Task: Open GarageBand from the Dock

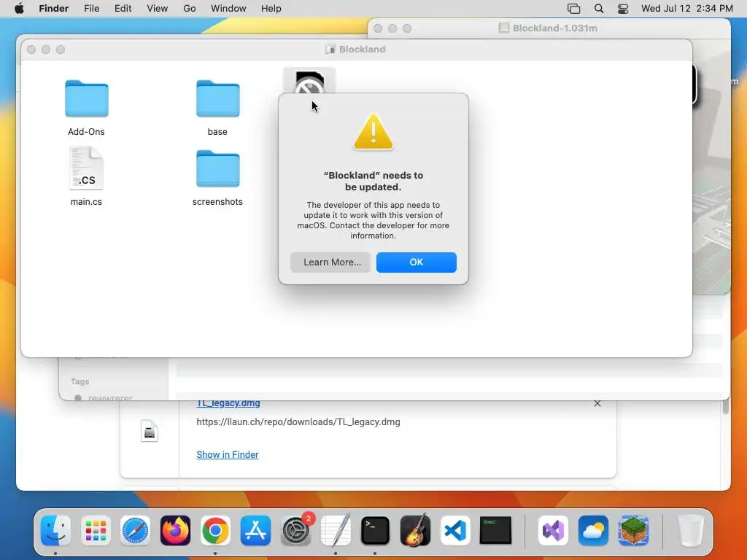Action: [415, 530]
